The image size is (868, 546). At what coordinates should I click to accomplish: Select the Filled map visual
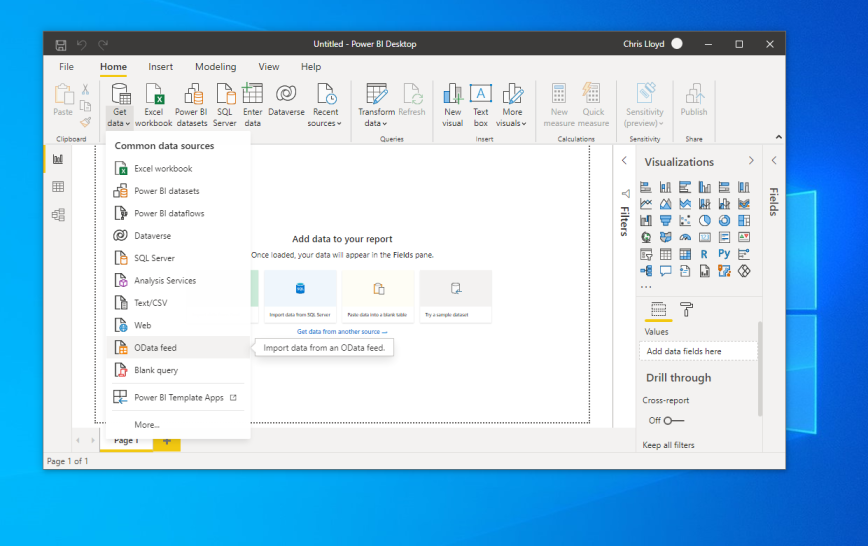click(665, 237)
